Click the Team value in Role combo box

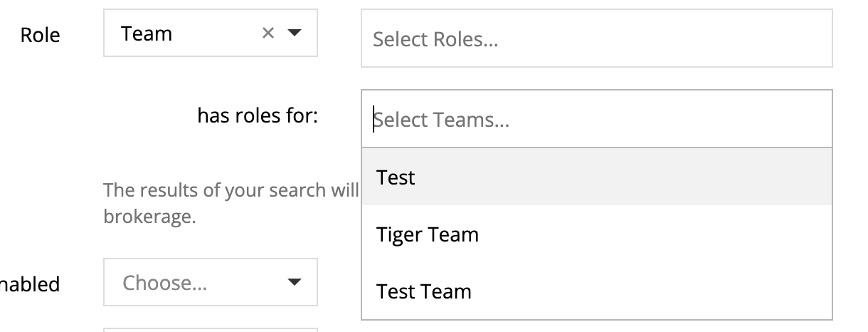pos(147,33)
